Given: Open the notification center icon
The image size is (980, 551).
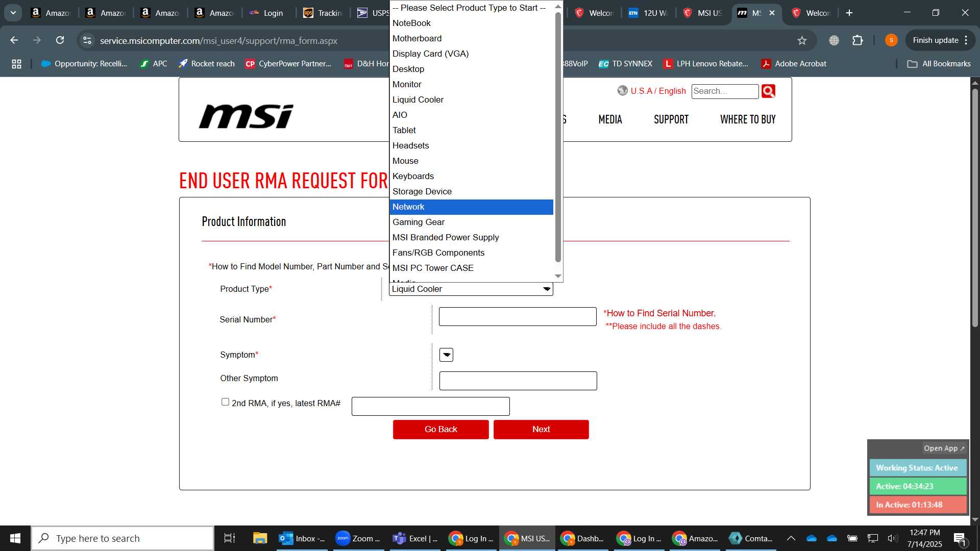Looking at the screenshot, I should pyautogui.click(x=960, y=538).
